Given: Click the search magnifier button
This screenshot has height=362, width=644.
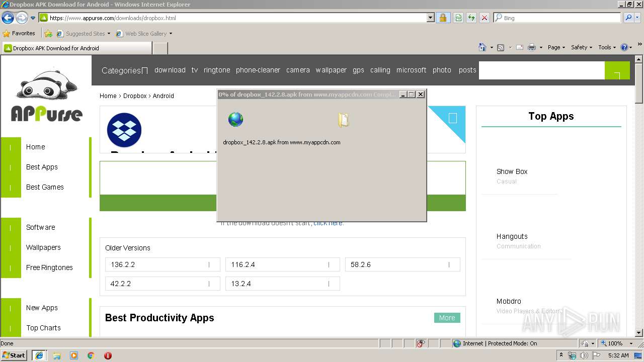Looking at the screenshot, I should tap(628, 18).
